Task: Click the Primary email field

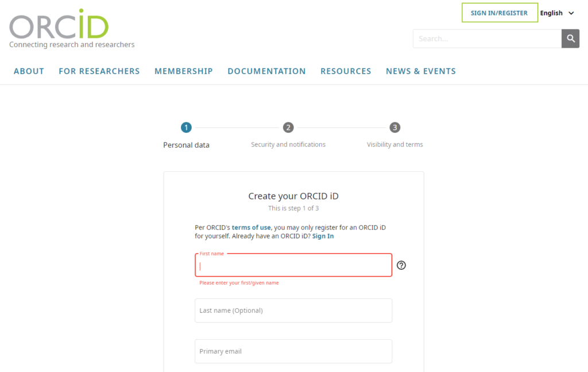Action: click(293, 351)
